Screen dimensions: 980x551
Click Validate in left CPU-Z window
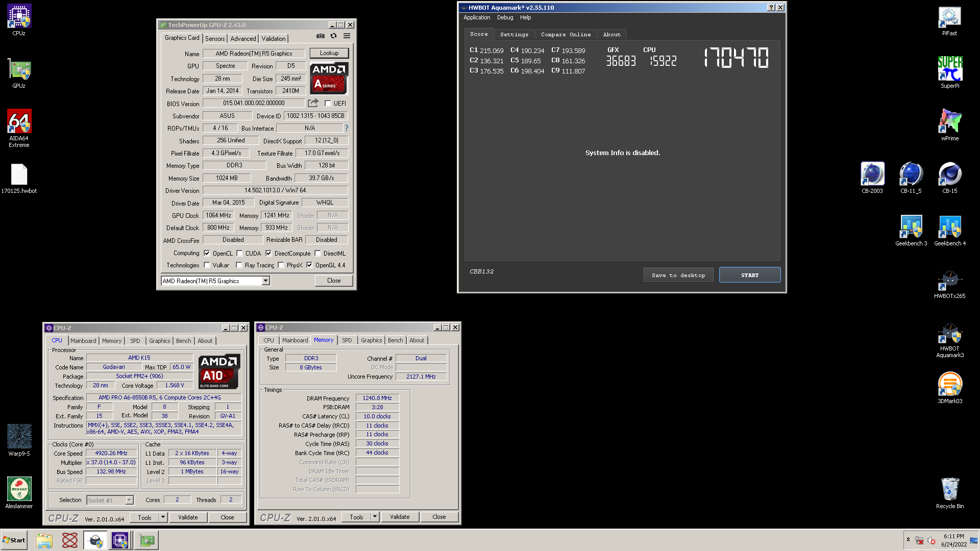188,517
